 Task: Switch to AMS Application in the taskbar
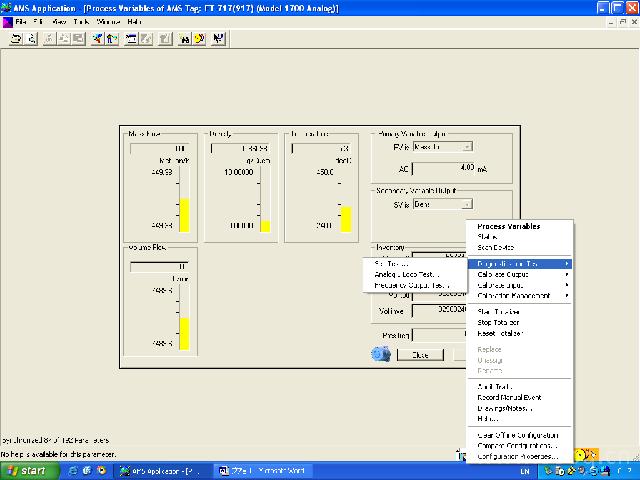(158, 469)
